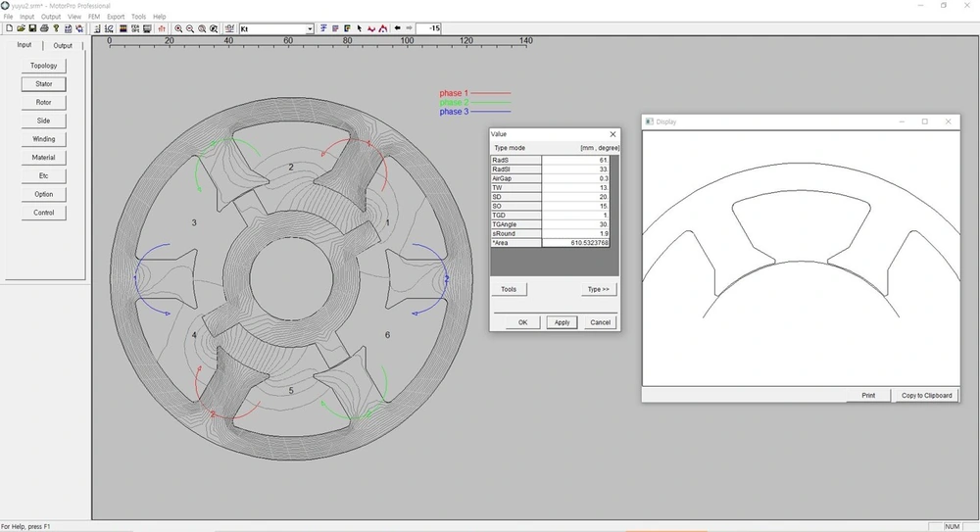Save the file using the floppy icon

point(32,28)
